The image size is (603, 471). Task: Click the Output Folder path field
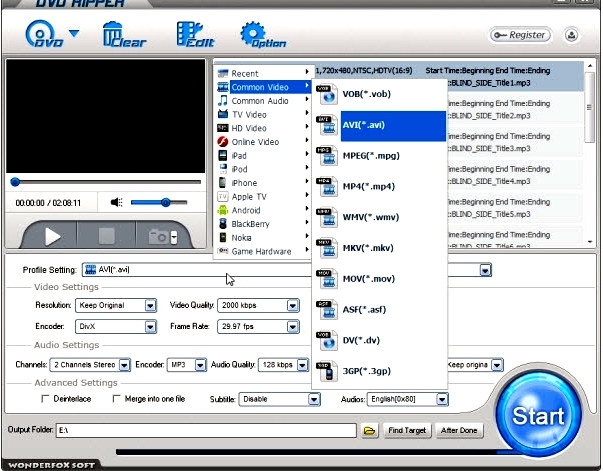pos(206,430)
